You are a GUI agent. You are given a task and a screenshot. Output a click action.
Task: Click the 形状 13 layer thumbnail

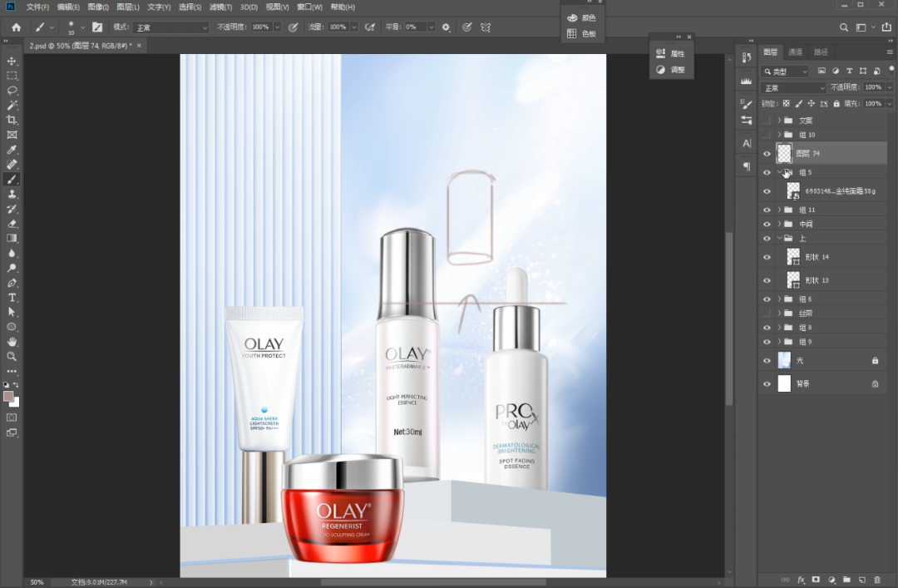tap(793, 280)
